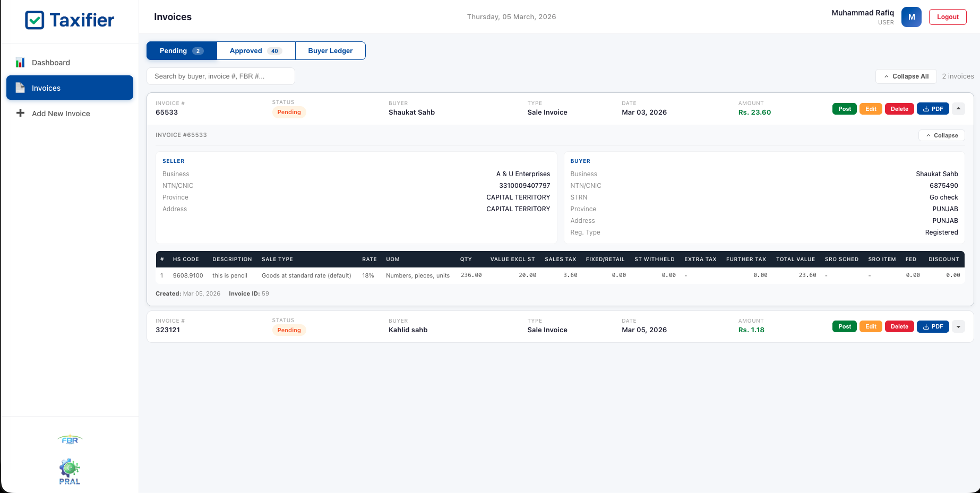Switch to the Approved tab
This screenshot has width=980, height=493.
[x=255, y=50]
